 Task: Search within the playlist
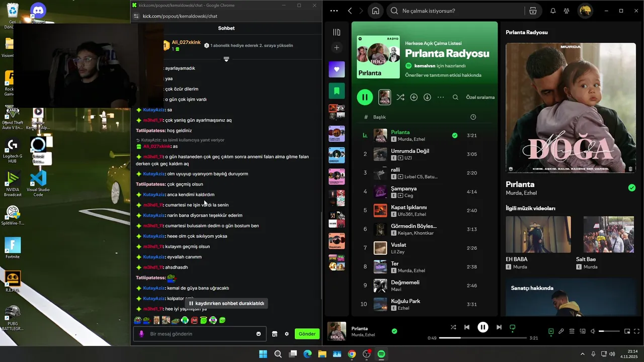point(455,98)
